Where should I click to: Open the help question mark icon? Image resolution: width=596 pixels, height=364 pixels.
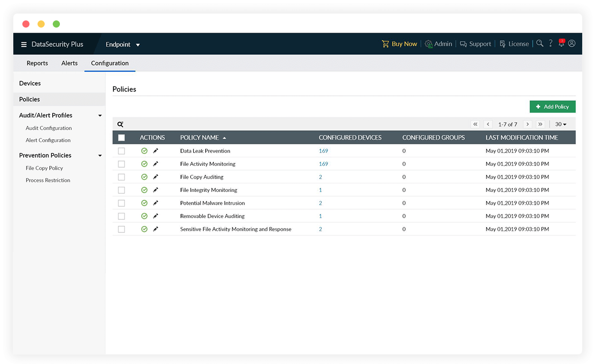[550, 44]
